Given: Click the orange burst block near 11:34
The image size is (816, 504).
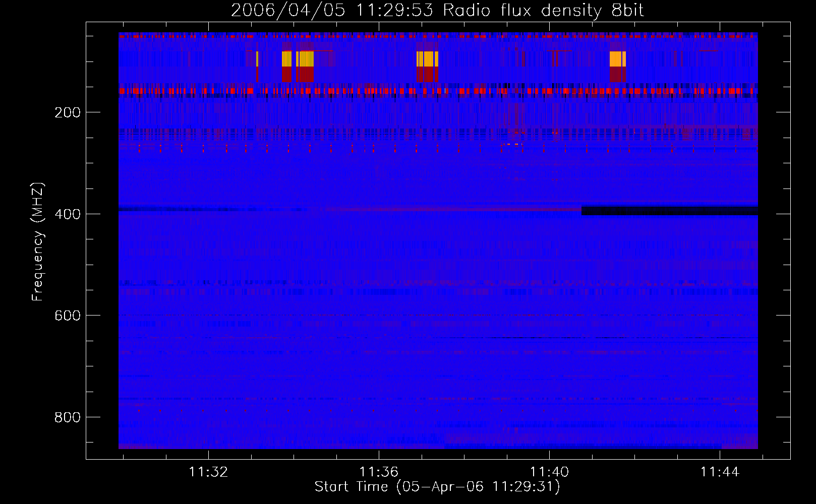Looking at the screenshot, I should click(298, 59).
